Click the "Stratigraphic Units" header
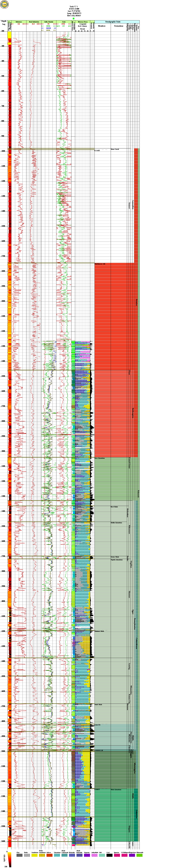This screenshot has height=868, width=177. click(x=113, y=22)
